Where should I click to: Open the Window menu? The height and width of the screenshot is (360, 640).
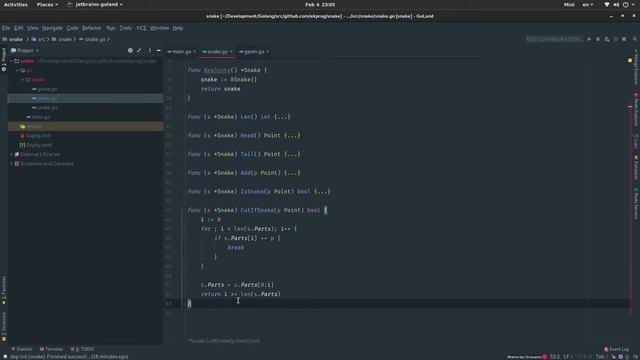pyautogui.click(x=159, y=28)
